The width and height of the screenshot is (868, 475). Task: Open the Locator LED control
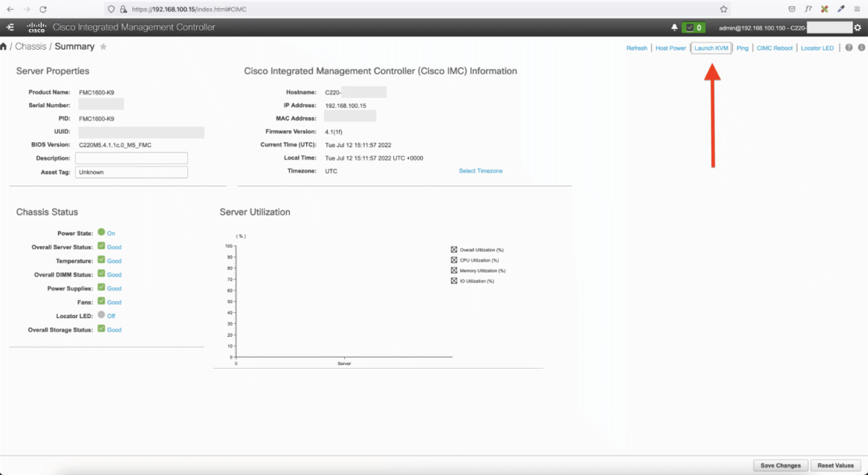point(817,48)
